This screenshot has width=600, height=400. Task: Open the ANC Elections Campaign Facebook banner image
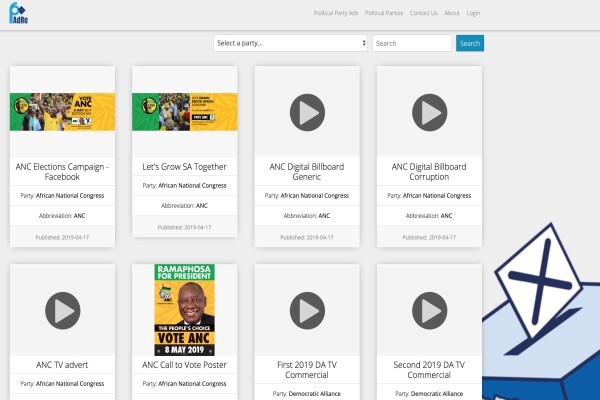pos(62,112)
